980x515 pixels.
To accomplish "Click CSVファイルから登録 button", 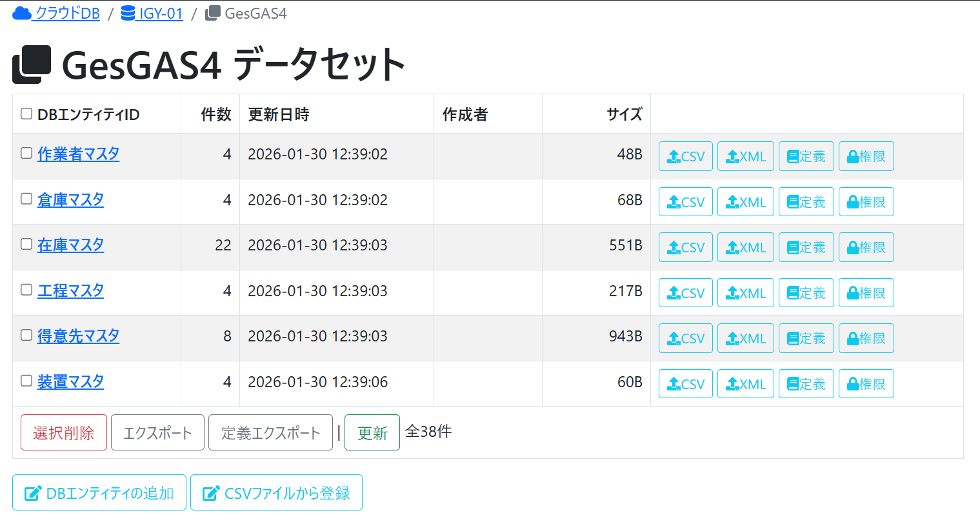I will (x=276, y=493).
